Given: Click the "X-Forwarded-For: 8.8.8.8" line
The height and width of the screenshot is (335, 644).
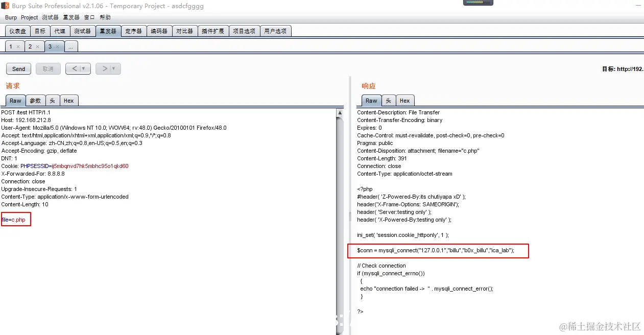Looking at the screenshot, I should point(33,174).
